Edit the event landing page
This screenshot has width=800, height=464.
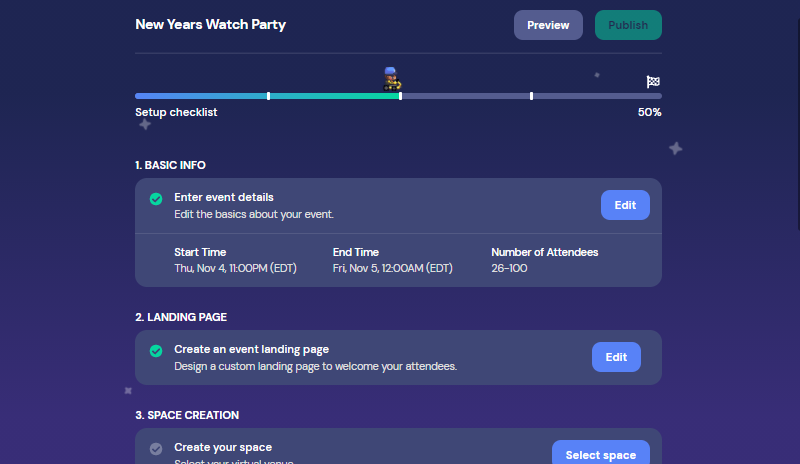[x=616, y=357]
